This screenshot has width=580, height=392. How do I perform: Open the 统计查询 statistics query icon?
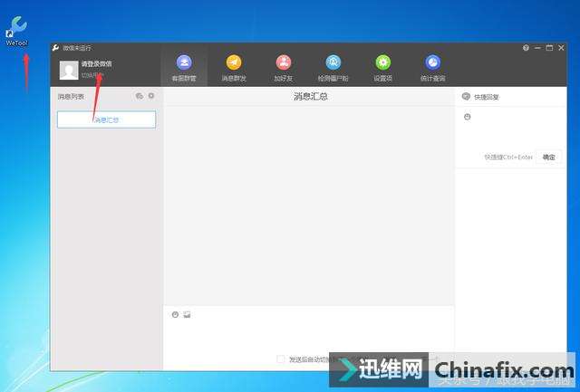click(x=432, y=67)
